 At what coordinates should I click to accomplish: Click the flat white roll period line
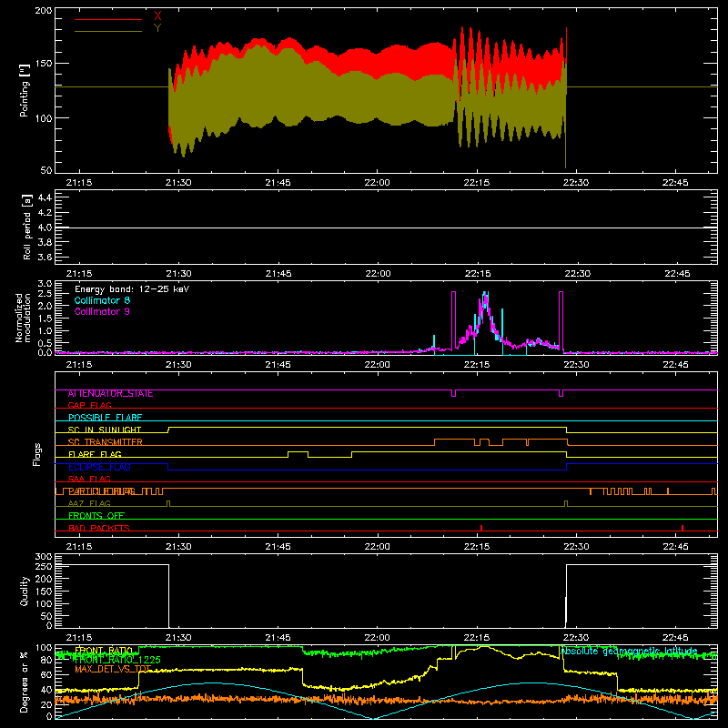(x=386, y=227)
